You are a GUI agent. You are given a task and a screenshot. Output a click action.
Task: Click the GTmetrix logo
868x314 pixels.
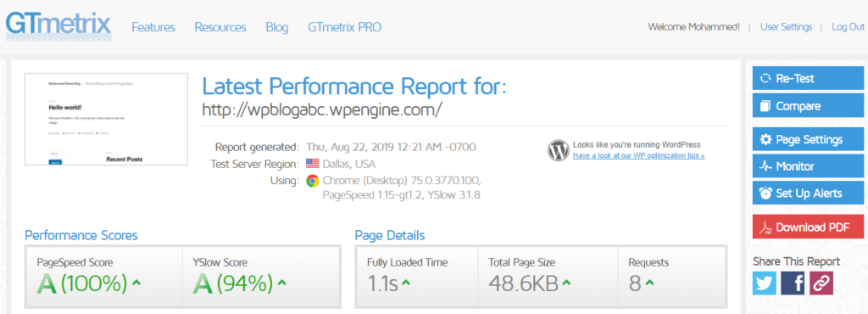click(x=58, y=25)
